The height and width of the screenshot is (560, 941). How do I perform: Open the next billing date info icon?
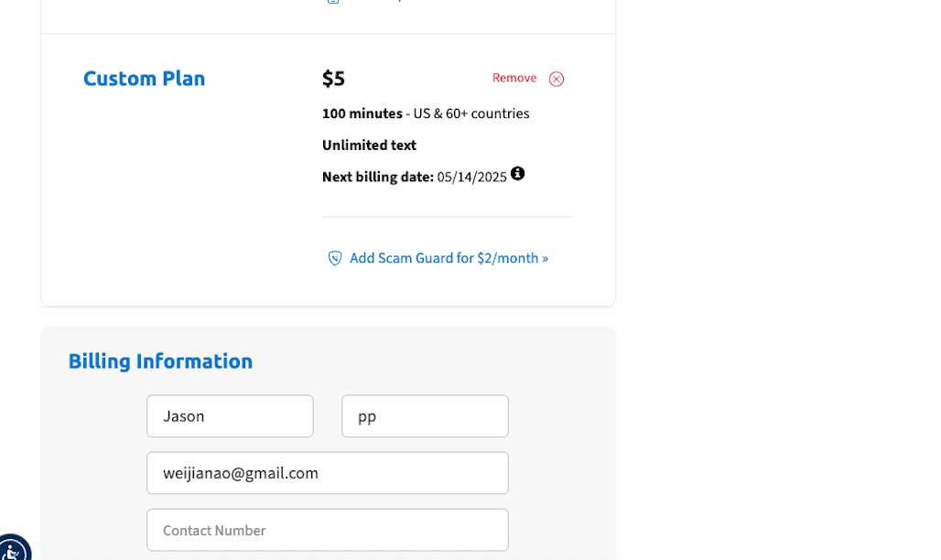click(518, 174)
